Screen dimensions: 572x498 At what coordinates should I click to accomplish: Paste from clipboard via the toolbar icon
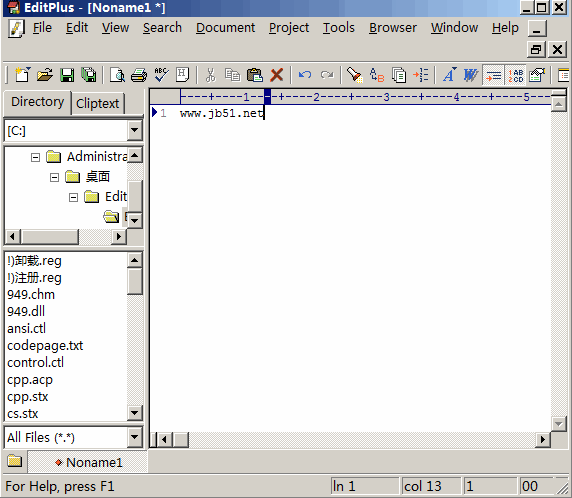pyautogui.click(x=255, y=75)
